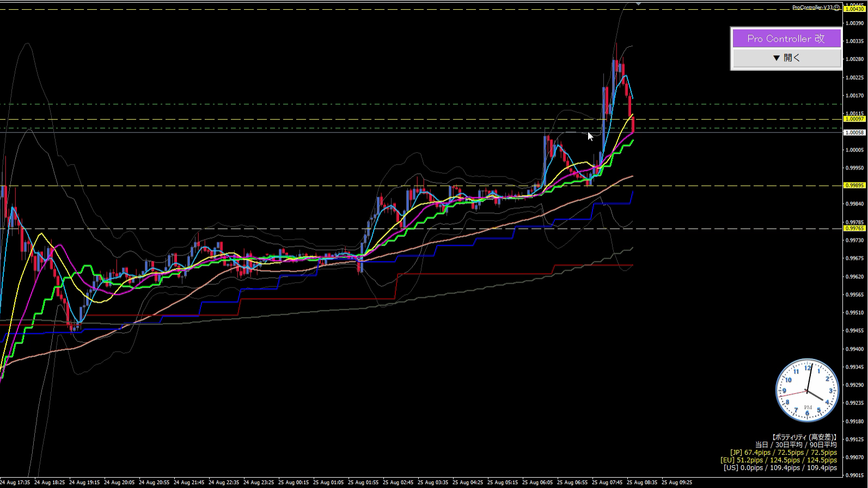Expand the panel with ▼ 開く button
The image size is (868, 488).
coord(787,58)
